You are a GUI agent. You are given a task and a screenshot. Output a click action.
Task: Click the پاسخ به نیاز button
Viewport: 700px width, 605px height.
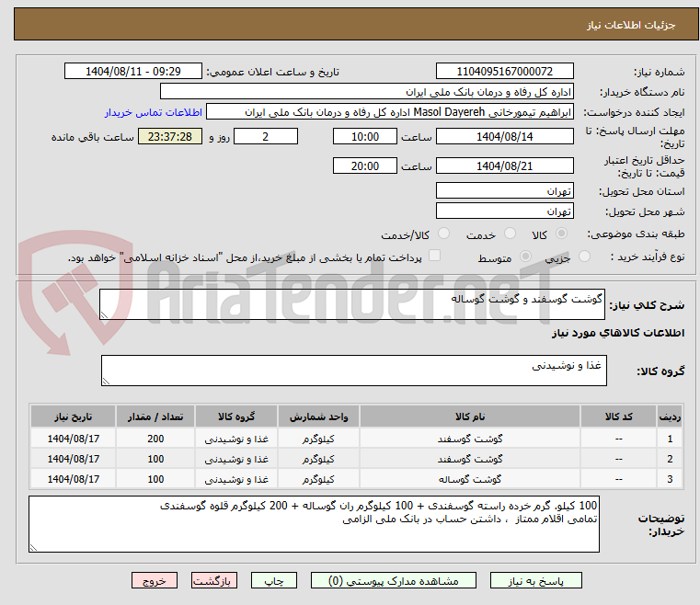pos(535,580)
